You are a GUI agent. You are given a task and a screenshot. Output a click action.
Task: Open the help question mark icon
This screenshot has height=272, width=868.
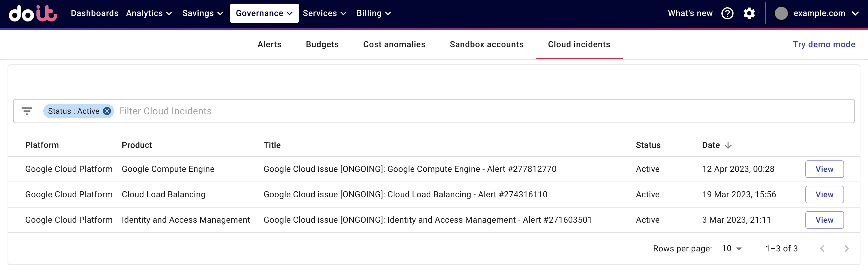pyautogui.click(x=727, y=14)
